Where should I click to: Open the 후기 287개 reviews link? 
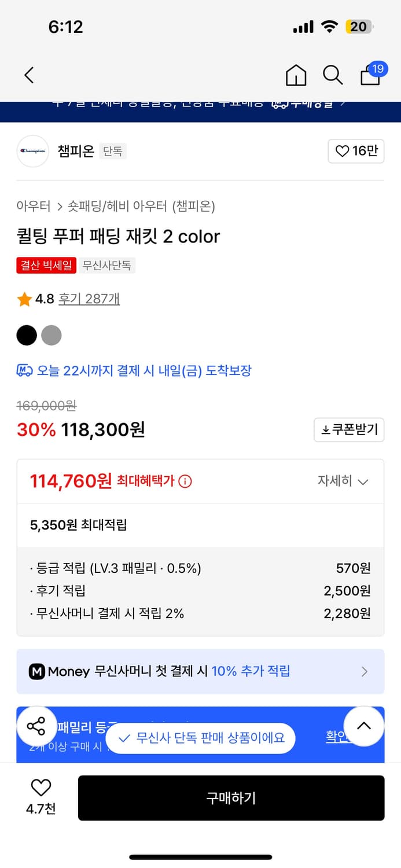point(89,299)
